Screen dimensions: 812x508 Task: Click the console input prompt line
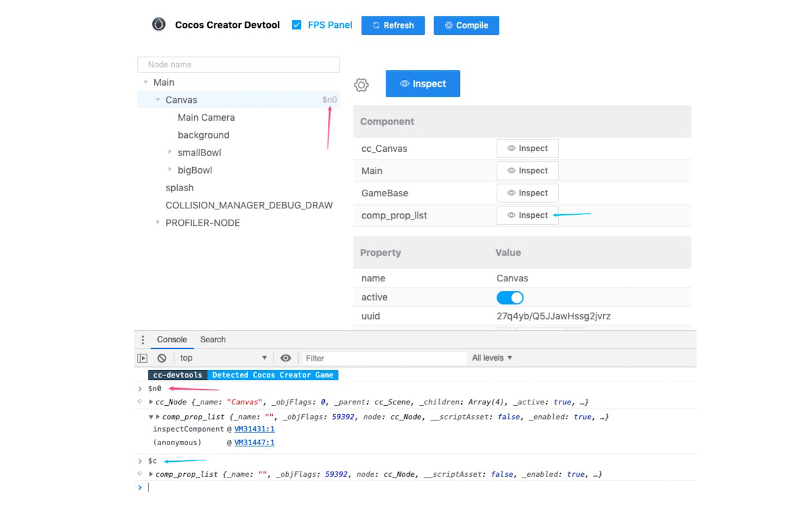419,487
